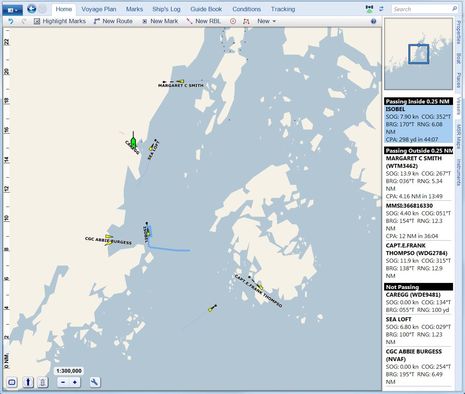Viewport: 465px width, 394px height.
Task: Click the sync arrows icon near search
Action: 381,9
